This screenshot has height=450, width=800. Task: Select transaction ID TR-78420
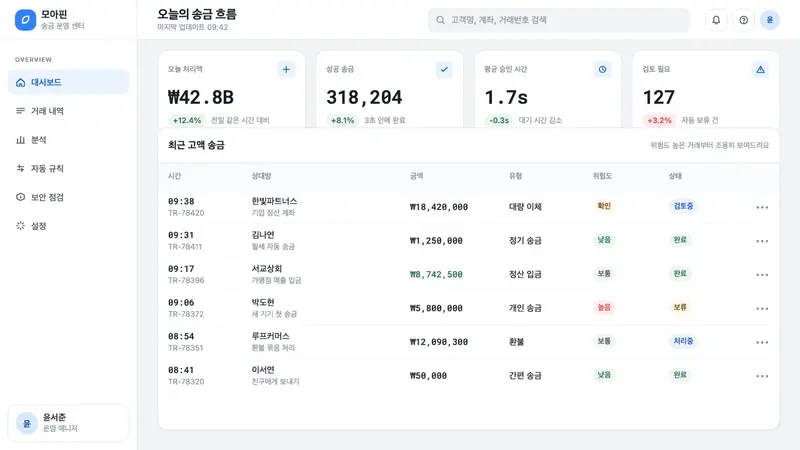[186, 213]
